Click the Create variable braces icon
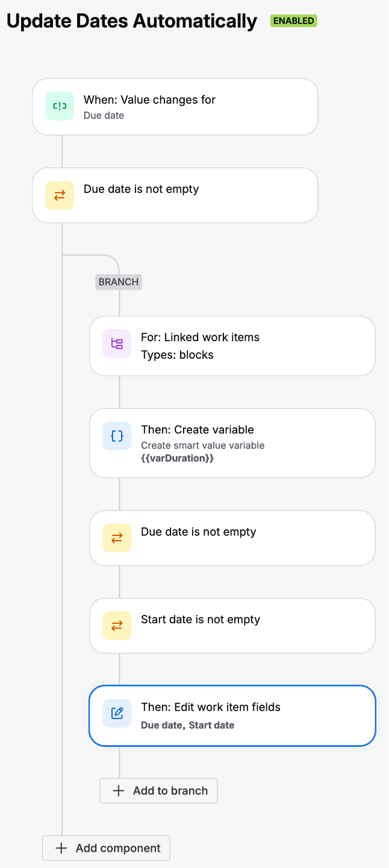This screenshot has width=389, height=868. 116,436
